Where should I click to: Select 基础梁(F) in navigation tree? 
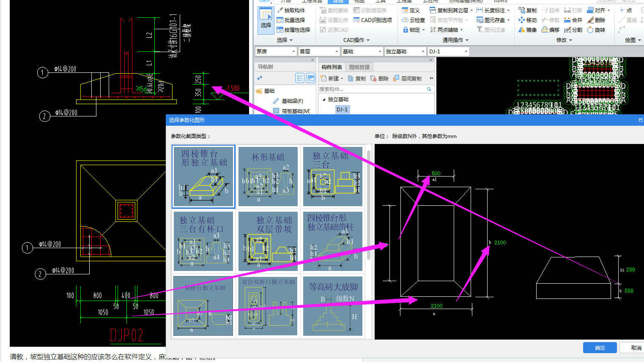click(289, 101)
